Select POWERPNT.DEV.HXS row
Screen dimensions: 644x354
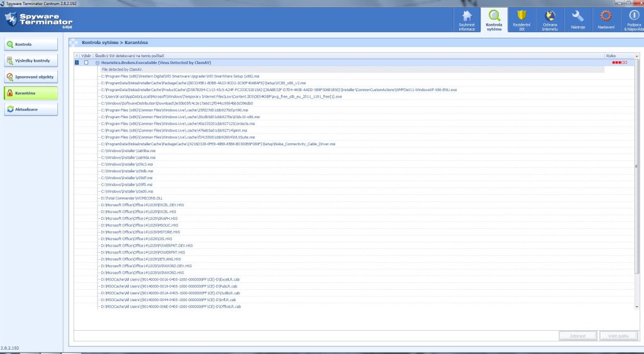point(147,246)
